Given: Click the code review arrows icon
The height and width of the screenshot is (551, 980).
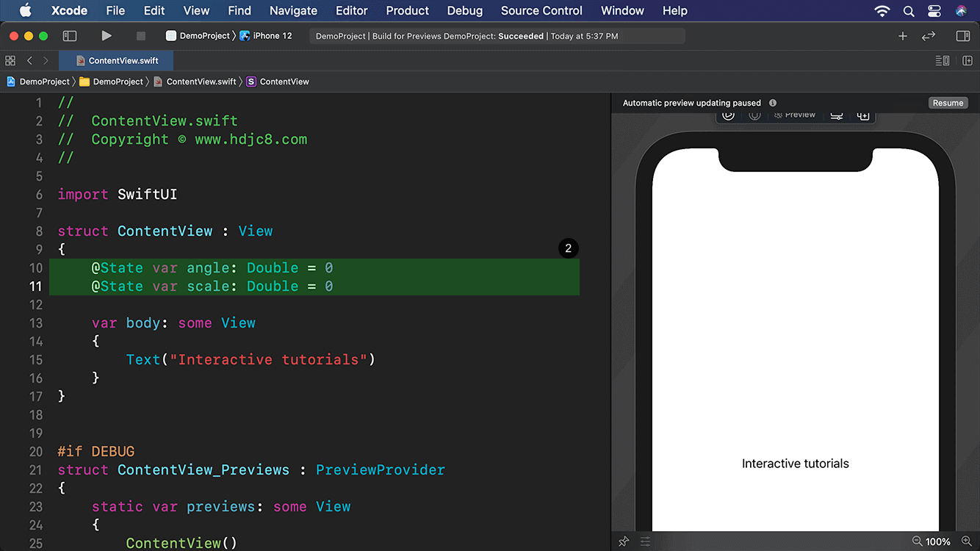Looking at the screenshot, I should (x=929, y=36).
